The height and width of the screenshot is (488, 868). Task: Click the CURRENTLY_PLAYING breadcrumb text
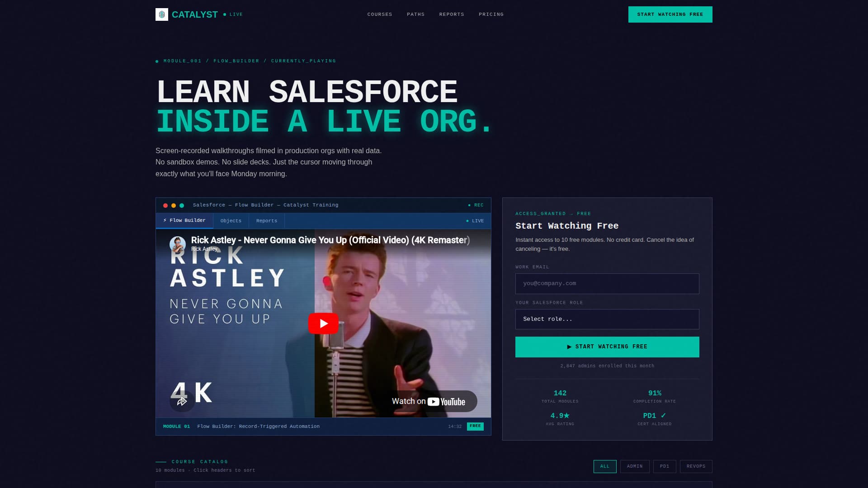pyautogui.click(x=304, y=61)
